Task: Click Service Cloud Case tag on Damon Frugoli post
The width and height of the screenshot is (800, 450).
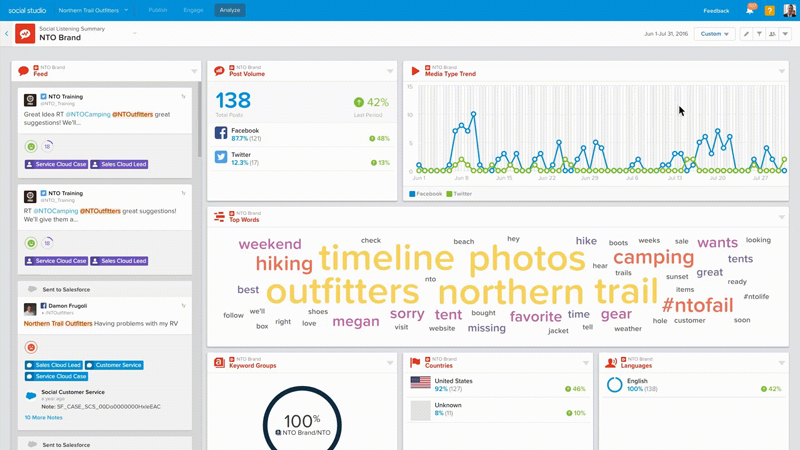Action: click(x=56, y=377)
